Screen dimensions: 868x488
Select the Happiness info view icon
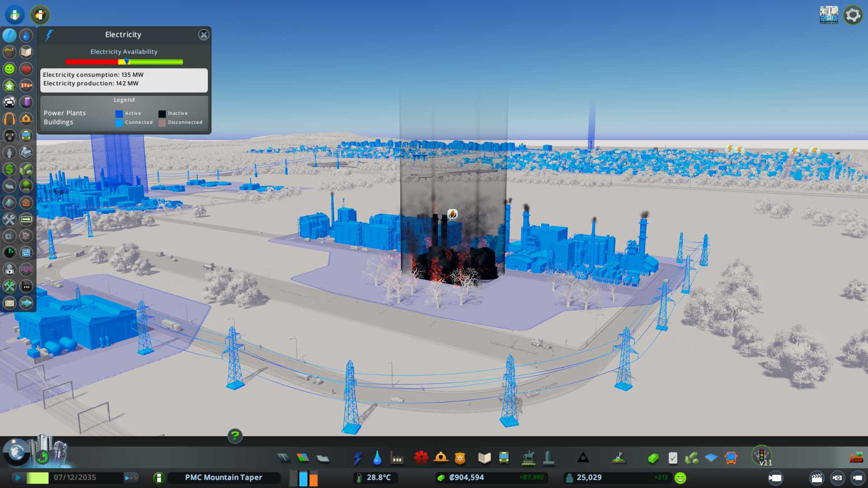point(9,69)
